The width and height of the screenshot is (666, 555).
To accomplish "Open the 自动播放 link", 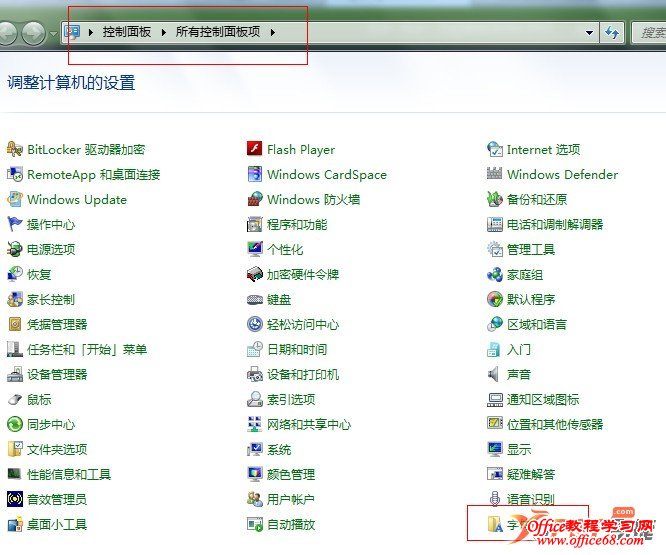I will (x=291, y=524).
